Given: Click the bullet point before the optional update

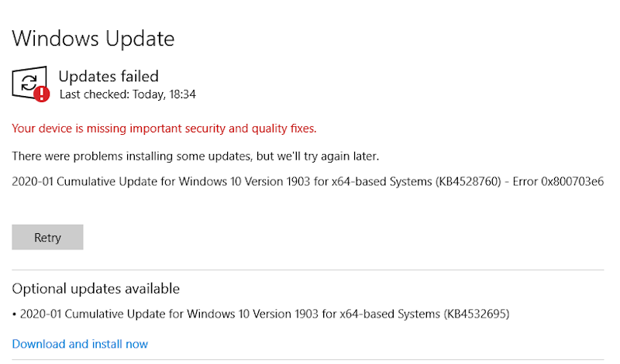Looking at the screenshot, I should click(x=15, y=314).
